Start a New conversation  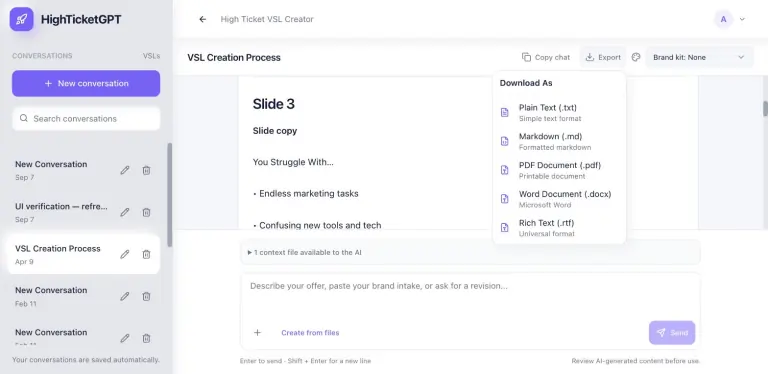pyautogui.click(x=86, y=83)
